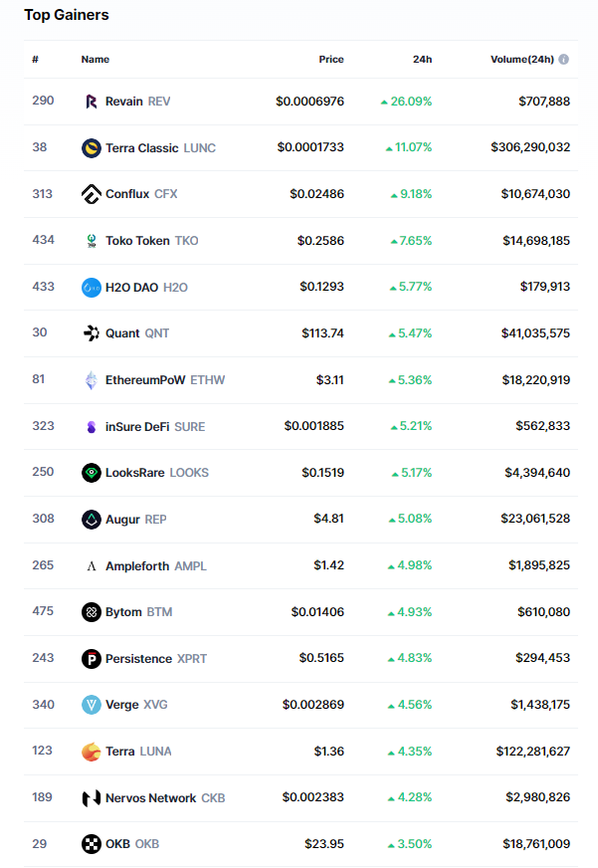Sort table by 24h change header
The image size is (598, 868).
click(x=422, y=60)
